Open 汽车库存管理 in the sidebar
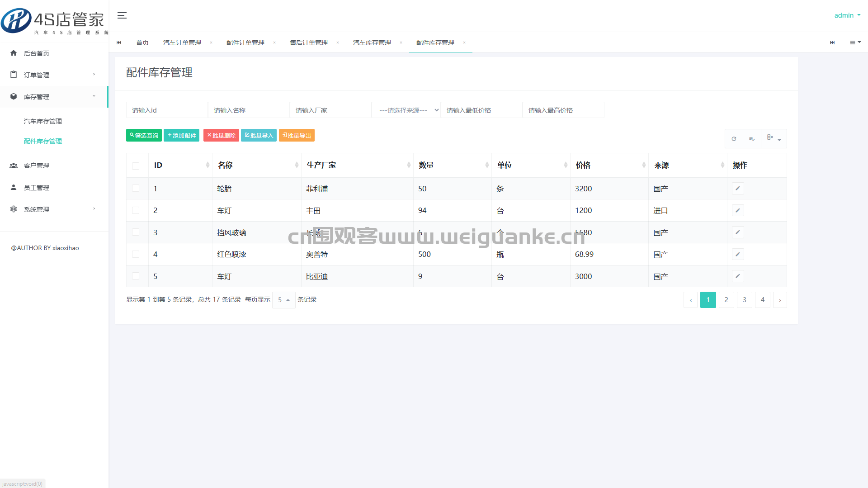Screen dimensions: 868x488 pyautogui.click(x=43, y=121)
